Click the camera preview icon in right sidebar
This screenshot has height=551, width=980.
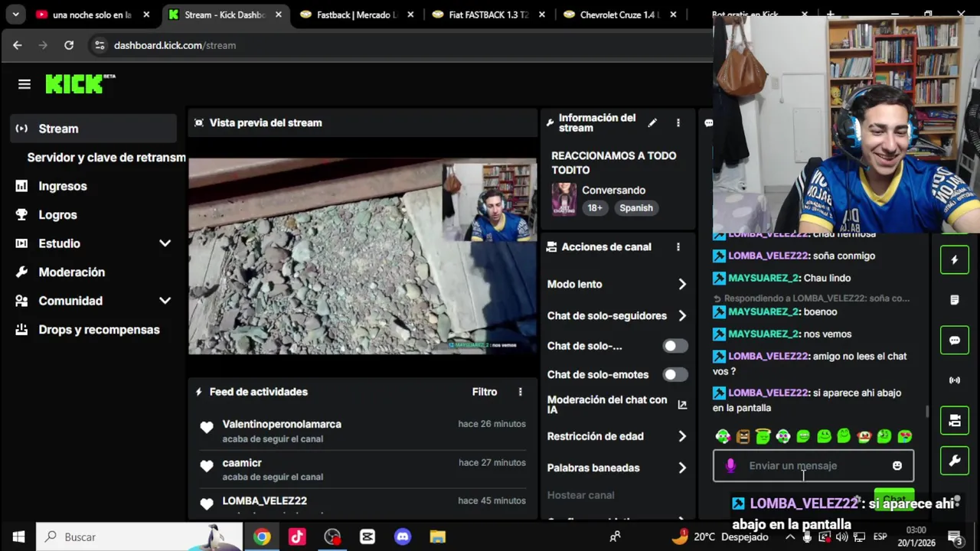pos(955,420)
